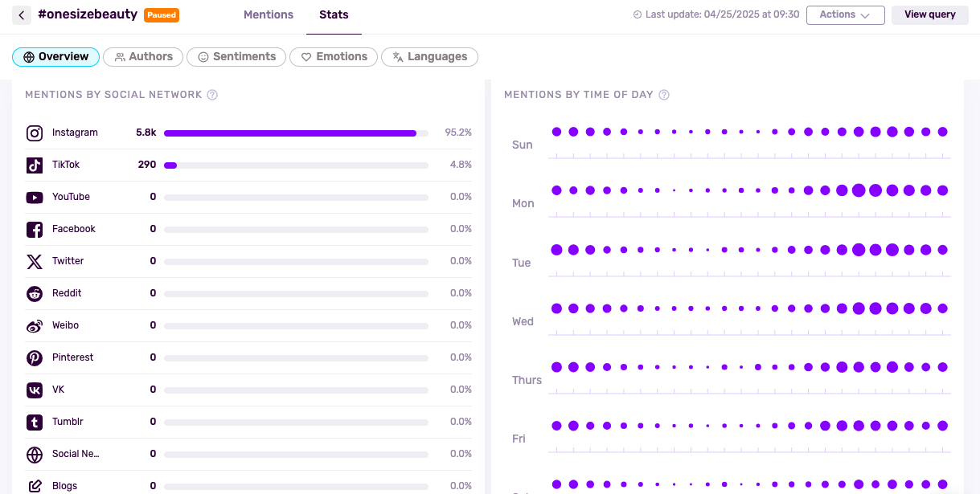Open help for Mentions by Time of Day

(x=664, y=95)
